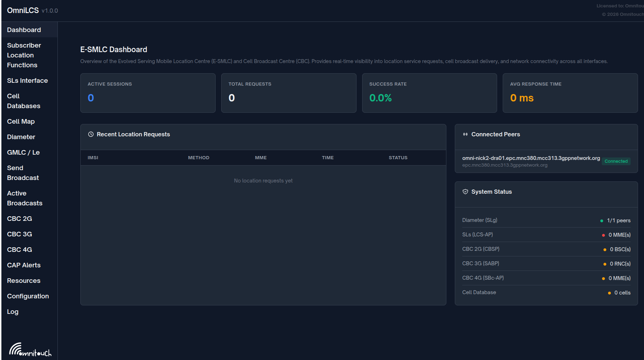The width and height of the screenshot is (644, 360).
Task: Click the OmniLCS title in the header
Action: [x=22, y=10]
